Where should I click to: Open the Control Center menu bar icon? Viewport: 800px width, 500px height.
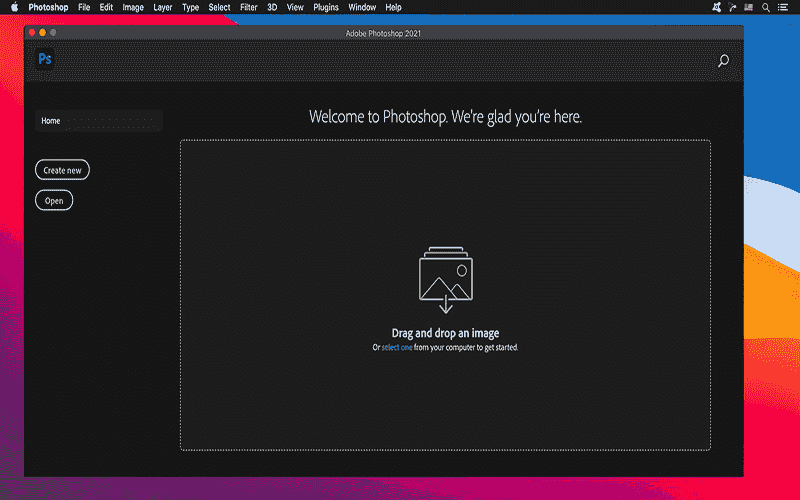[x=783, y=7]
